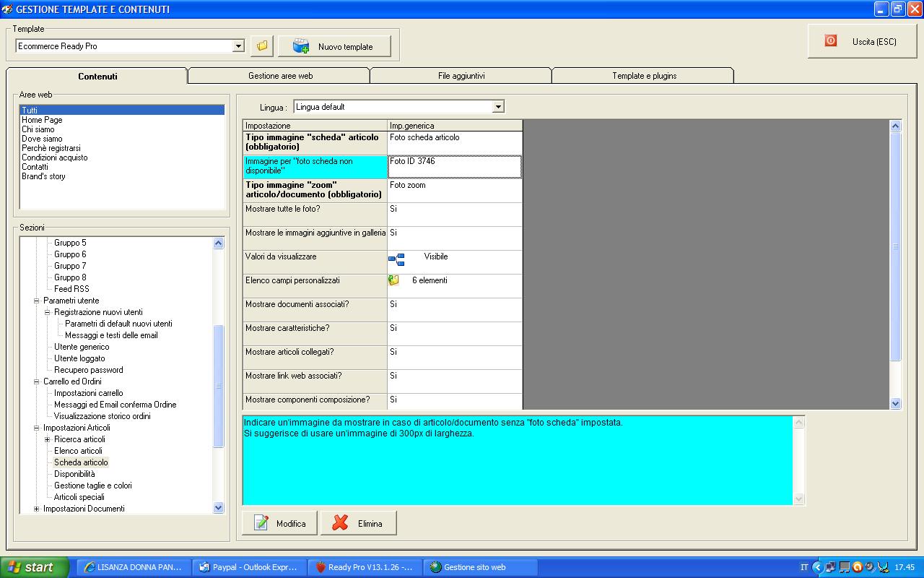Switch to Ready Pro V13.1.26 taskbar window
The width and height of the screenshot is (924, 578).
click(x=365, y=567)
